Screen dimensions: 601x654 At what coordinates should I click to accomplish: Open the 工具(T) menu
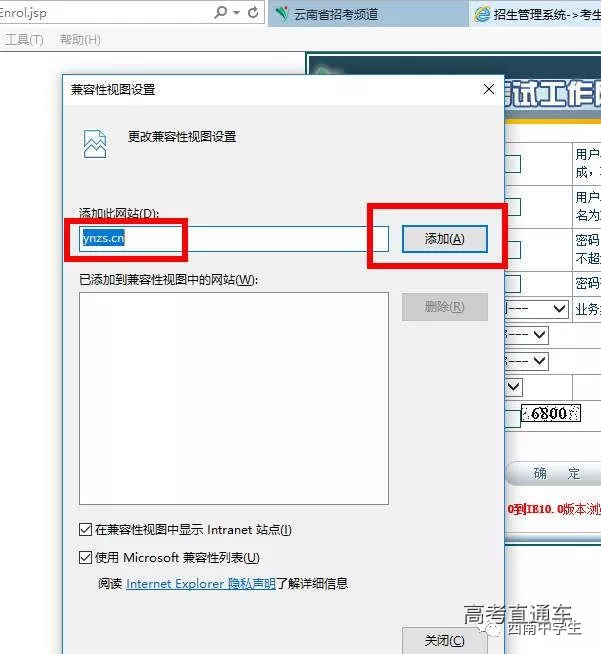(x=24, y=40)
